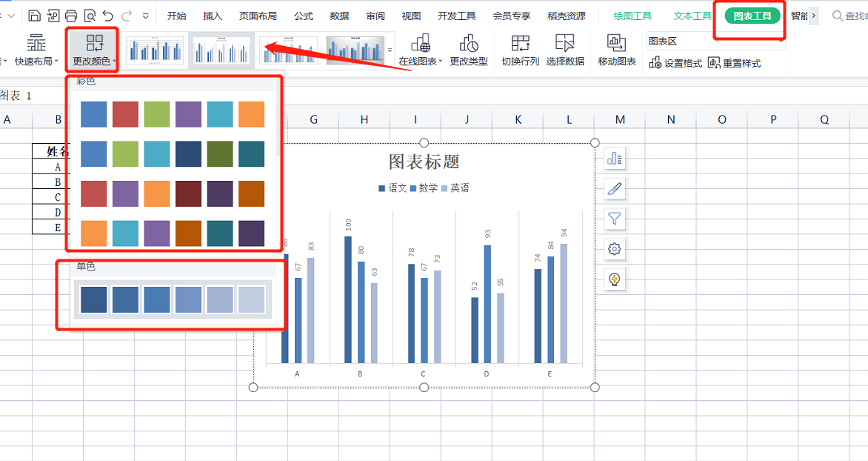
Task: Click the 英语 legend entry
Action: tap(455, 188)
